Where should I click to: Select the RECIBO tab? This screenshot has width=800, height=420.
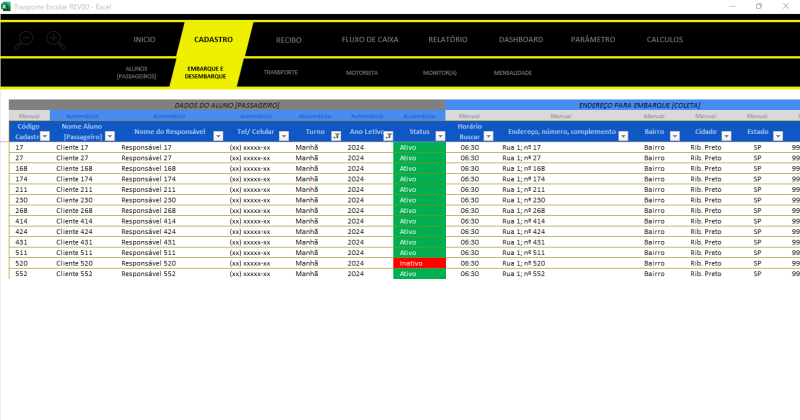(x=289, y=40)
